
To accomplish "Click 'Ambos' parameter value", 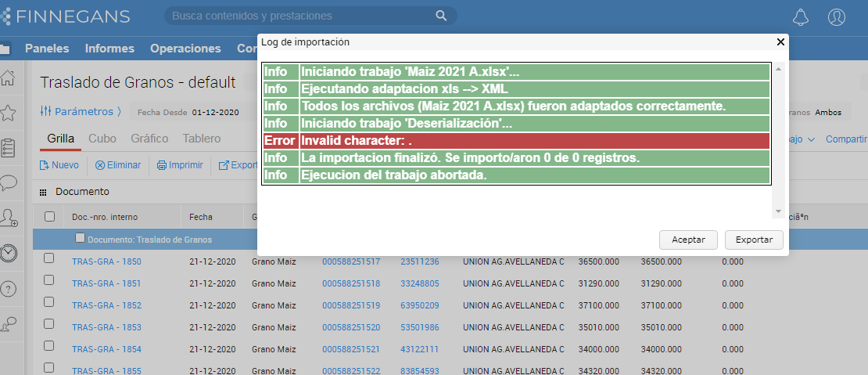I will (828, 113).
